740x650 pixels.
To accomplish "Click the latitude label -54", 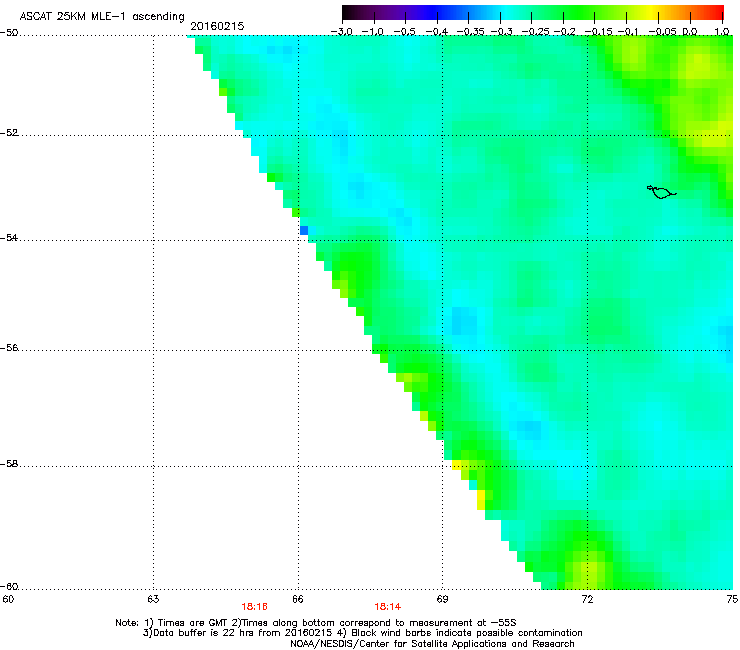I will click(x=9, y=238).
